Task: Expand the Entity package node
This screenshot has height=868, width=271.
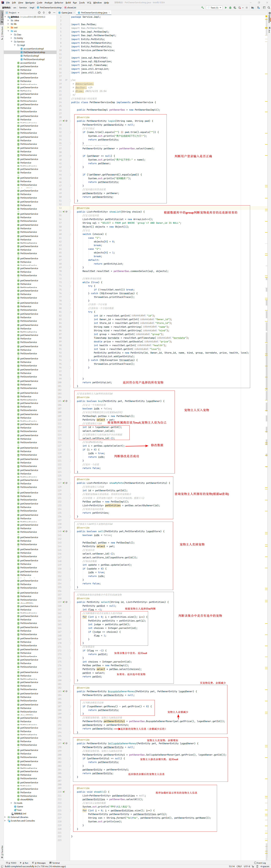Action: pyautogui.click(x=11, y=38)
